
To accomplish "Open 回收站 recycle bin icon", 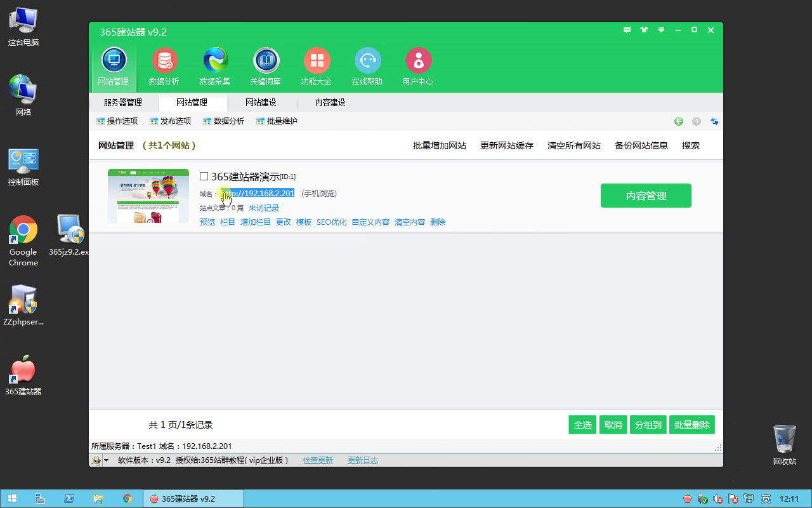I will pyautogui.click(x=785, y=445).
